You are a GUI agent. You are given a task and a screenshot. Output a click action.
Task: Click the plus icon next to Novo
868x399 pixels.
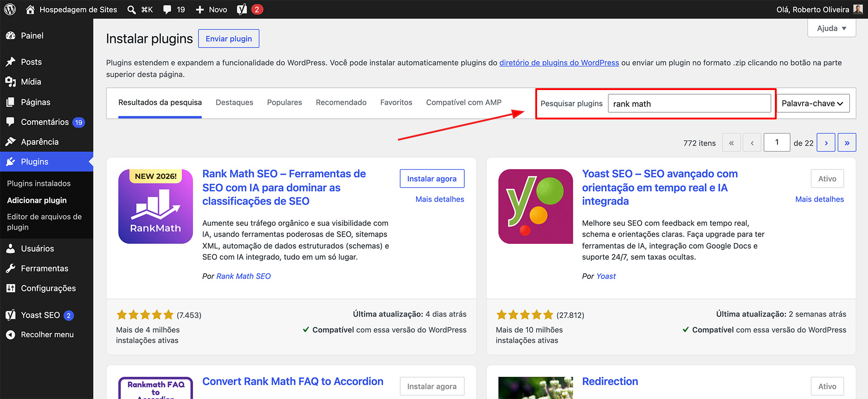pos(200,9)
